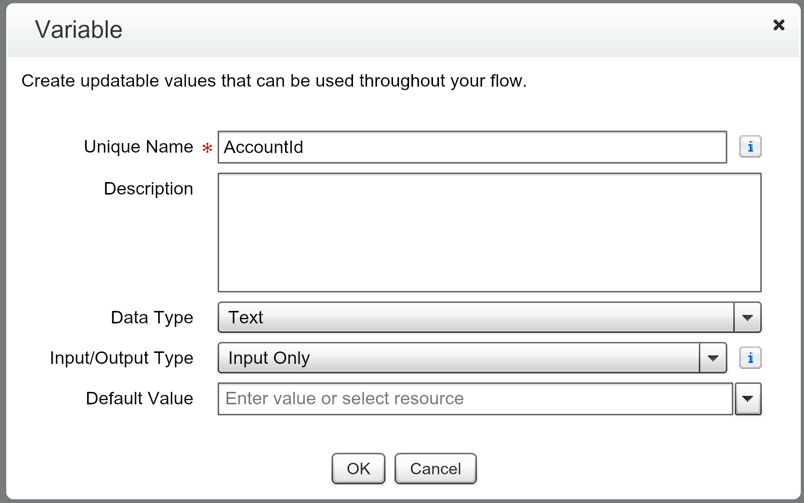The height and width of the screenshot is (503, 804).
Task: Select the Data Type box showing Text
Action: [x=476, y=318]
